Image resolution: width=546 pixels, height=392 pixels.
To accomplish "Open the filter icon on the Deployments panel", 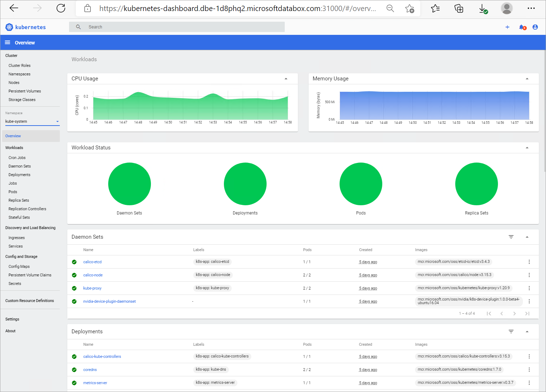I will point(511,331).
